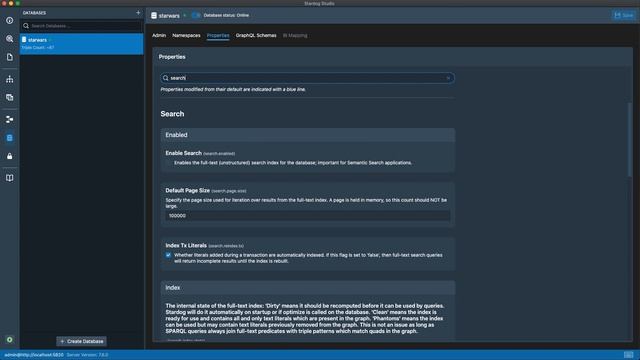
Task: Focus the Search Databases field
Action: pos(82,26)
